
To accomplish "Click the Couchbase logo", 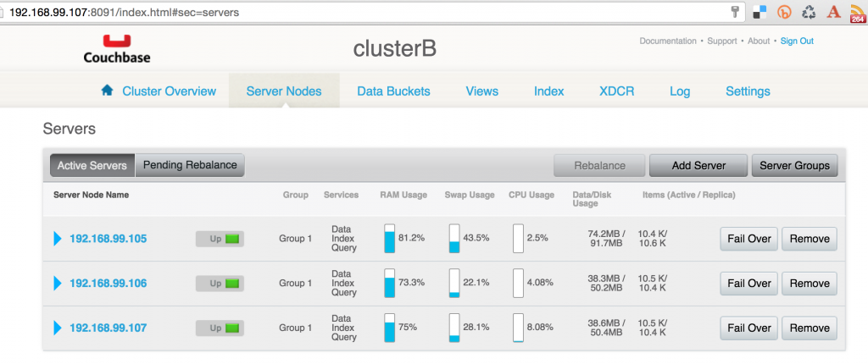I will [x=116, y=49].
